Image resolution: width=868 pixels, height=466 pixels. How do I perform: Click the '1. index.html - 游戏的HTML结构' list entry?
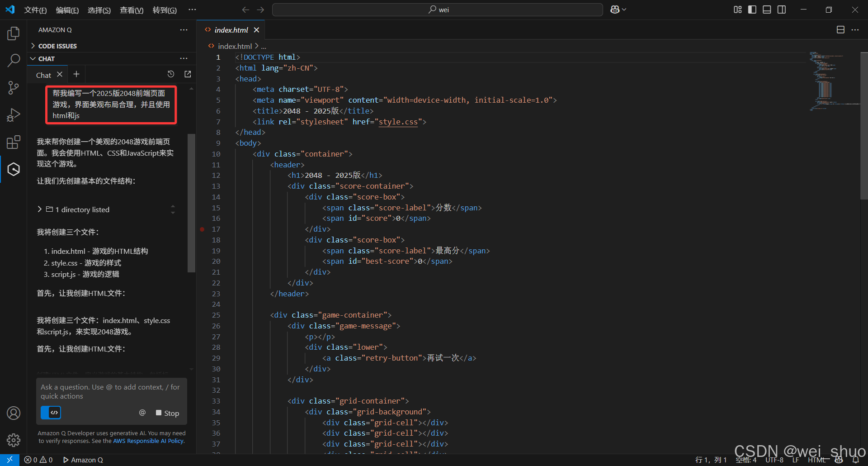pyautogui.click(x=96, y=251)
